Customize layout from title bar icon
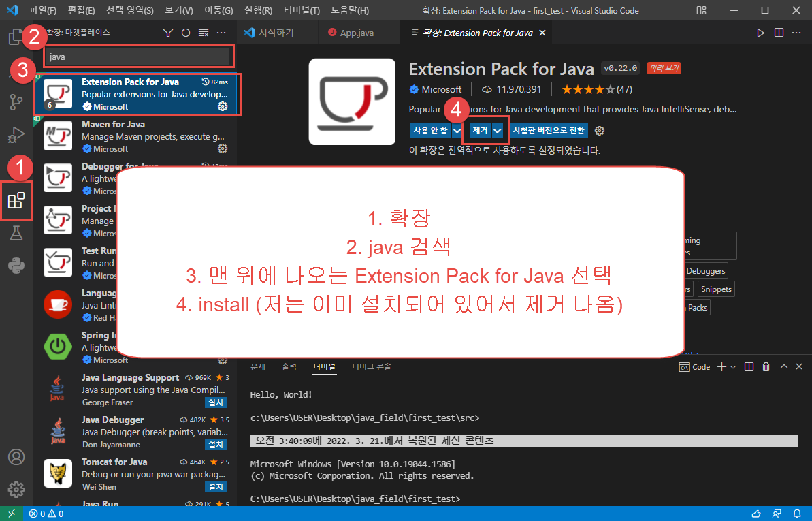The height and width of the screenshot is (521, 812). tap(701, 10)
